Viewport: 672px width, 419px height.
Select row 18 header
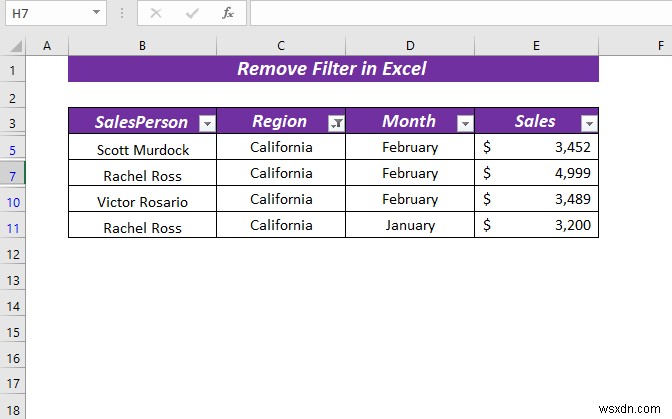[12, 409]
